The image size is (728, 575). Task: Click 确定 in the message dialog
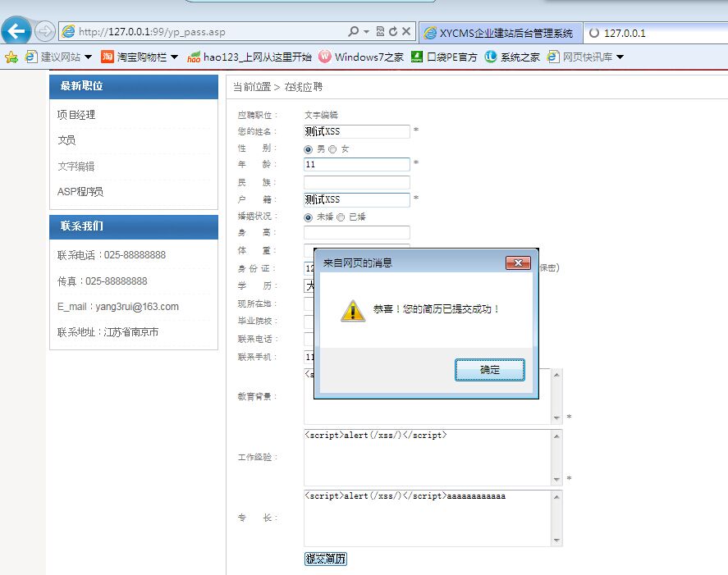(x=490, y=370)
